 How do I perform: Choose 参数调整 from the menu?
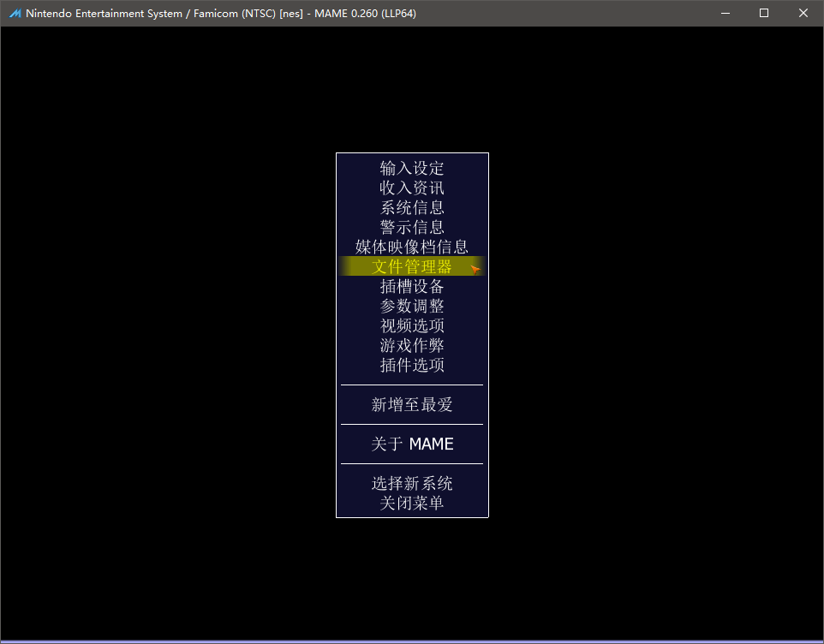point(412,306)
